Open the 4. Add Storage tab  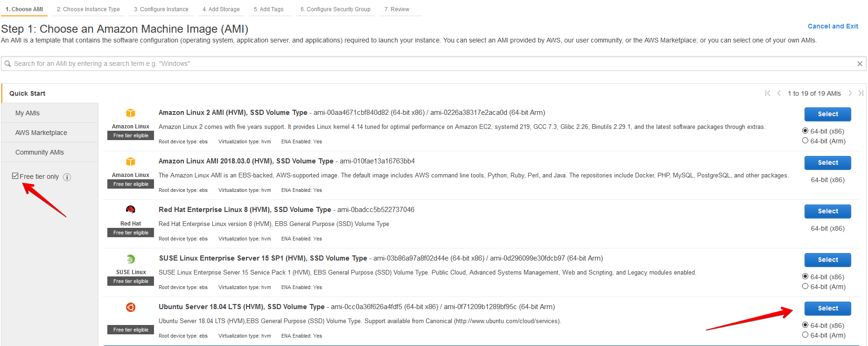tap(221, 9)
